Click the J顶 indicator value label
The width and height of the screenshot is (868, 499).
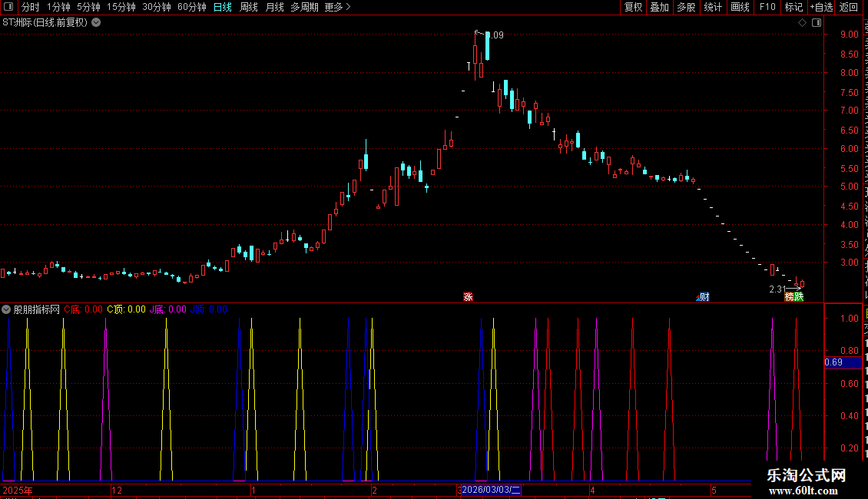(209, 309)
